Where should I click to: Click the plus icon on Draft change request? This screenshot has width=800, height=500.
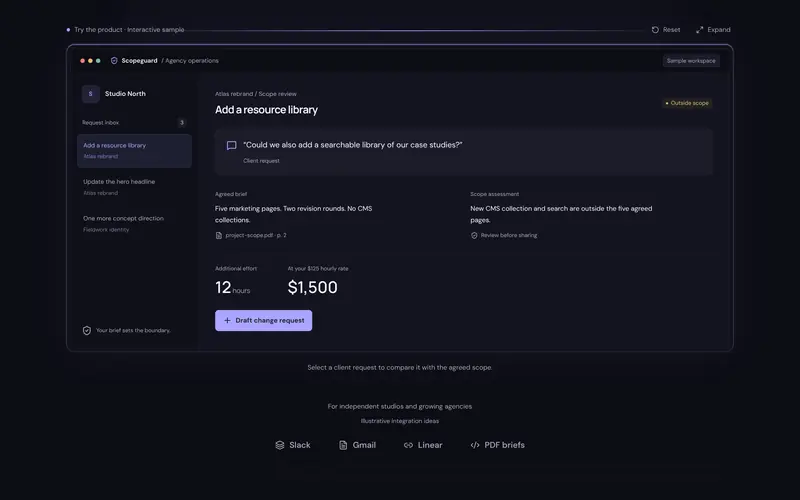pyautogui.click(x=227, y=320)
